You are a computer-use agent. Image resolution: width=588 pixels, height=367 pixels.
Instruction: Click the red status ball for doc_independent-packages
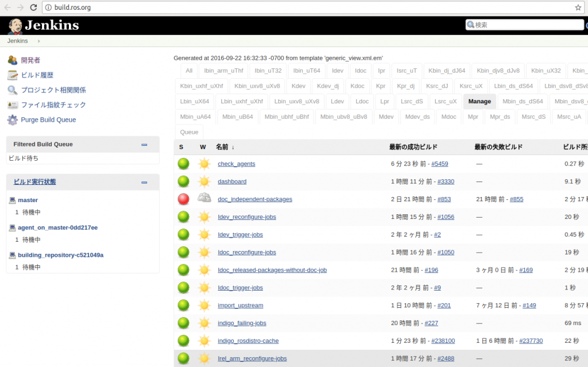(183, 199)
